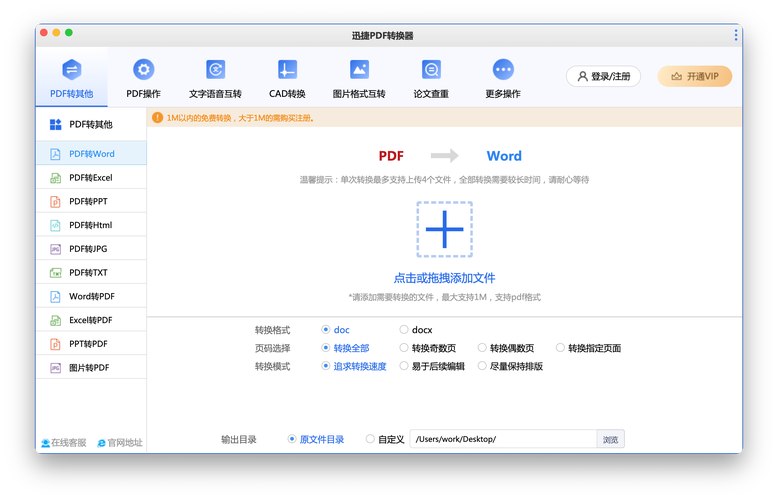
Task: Open PDF转Excel in the sidebar
Action: coord(91,178)
